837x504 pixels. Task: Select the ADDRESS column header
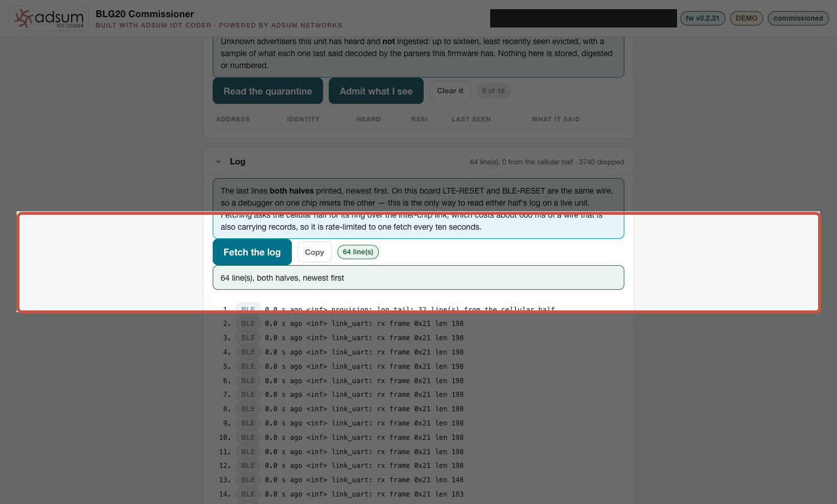point(233,119)
